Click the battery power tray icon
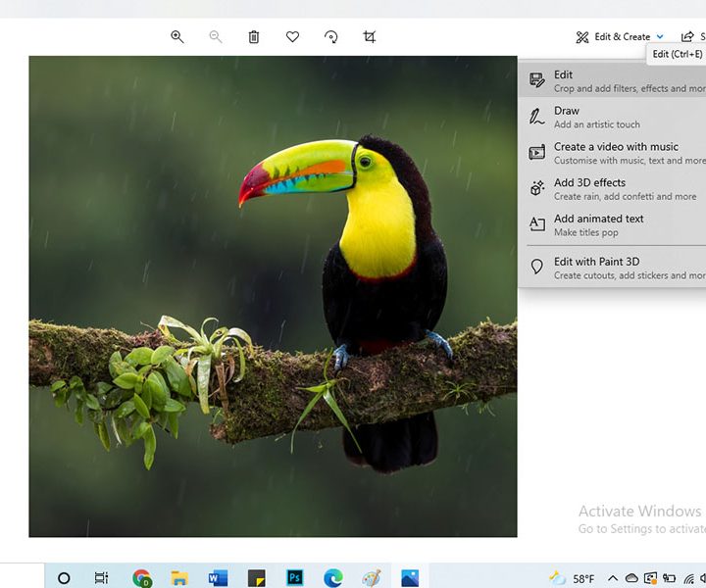 coord(669,578)
